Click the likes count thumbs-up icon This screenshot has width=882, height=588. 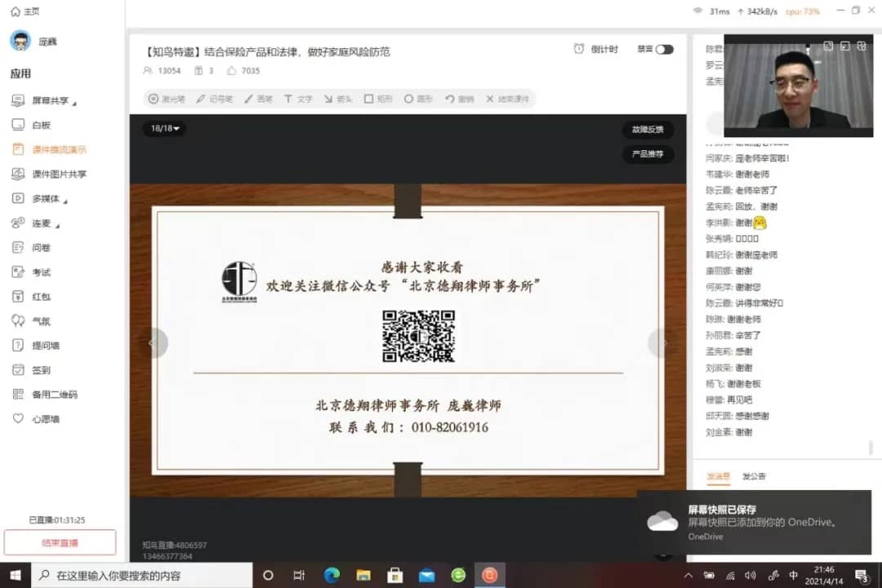(231, 70)
